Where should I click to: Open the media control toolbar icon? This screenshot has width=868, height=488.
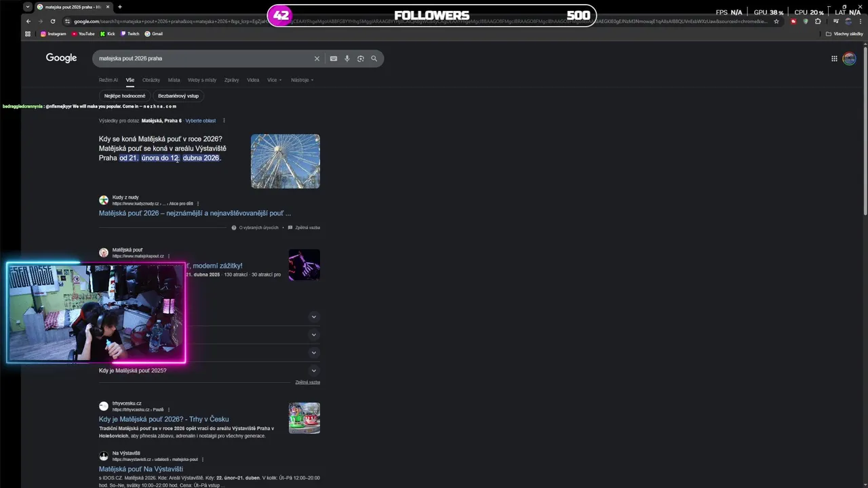coord(835,21)
